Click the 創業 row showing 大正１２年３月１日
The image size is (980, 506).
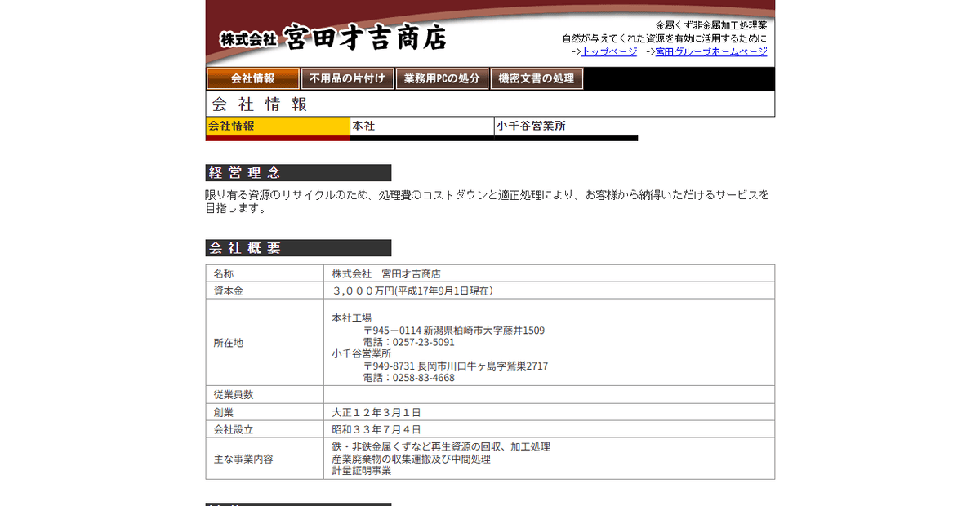tap(378, 412)
